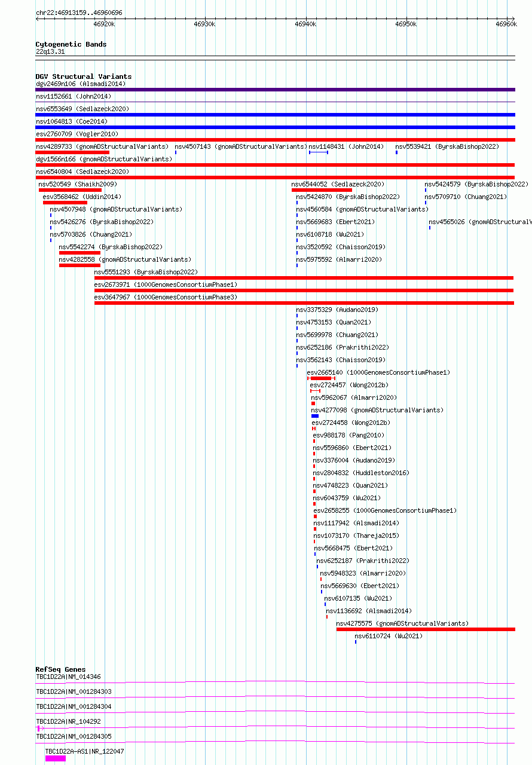Click label nsv6043759 (Wu2021)
Viewport: 532px width, 765px height.
tap(347, 498)
